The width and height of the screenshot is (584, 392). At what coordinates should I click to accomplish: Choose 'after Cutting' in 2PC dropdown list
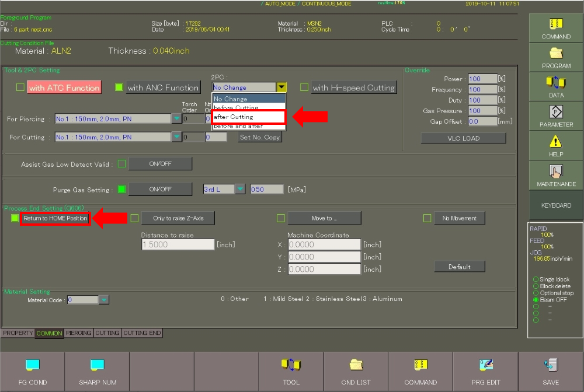click(x=248, y=117)
